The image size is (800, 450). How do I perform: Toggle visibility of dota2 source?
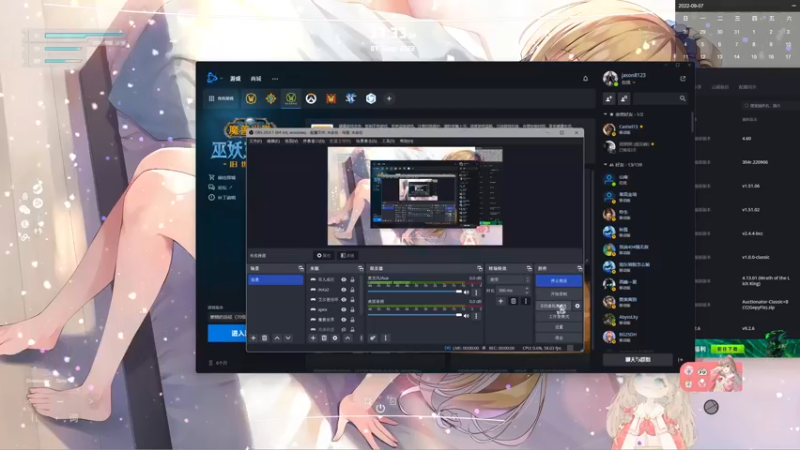pos(343,289)
